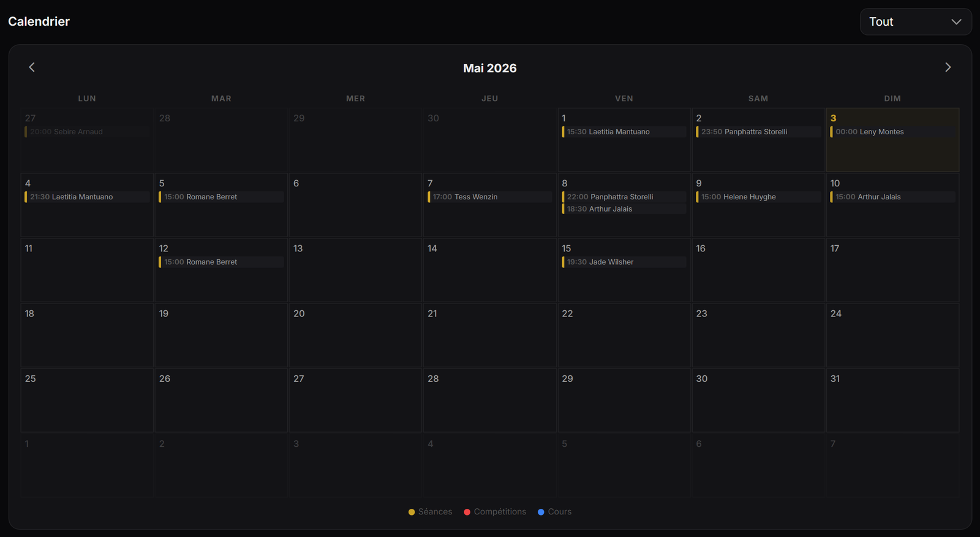Viewport: 980px width, 537px height.
Task: Click the VEN column header
Action: coord(624,99)
